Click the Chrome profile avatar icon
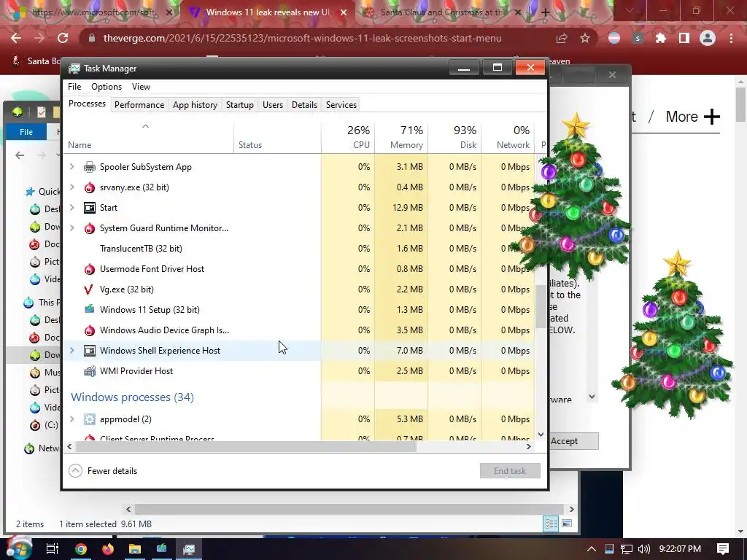This screenshot has width=747, height=560. click(x=708, y=38)
